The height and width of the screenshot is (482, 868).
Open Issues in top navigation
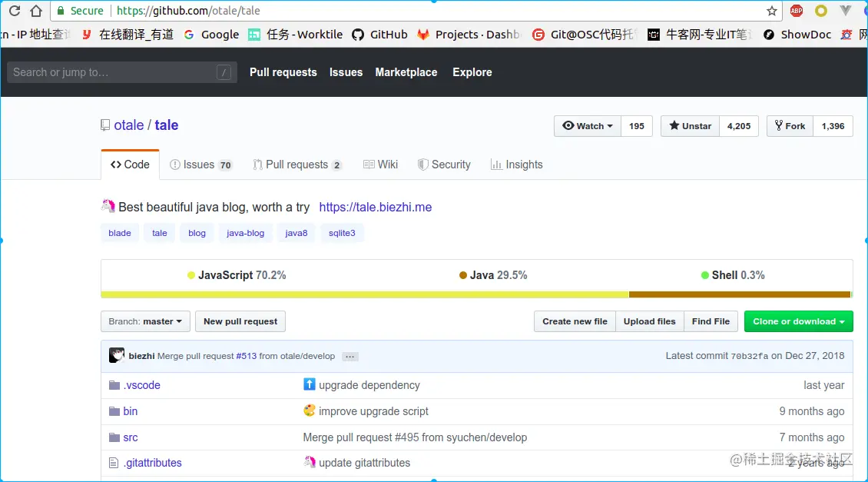point(346,72)
